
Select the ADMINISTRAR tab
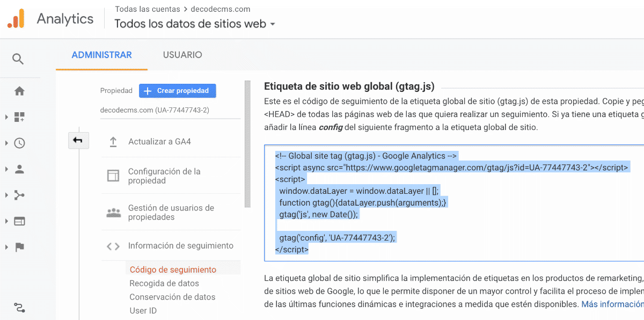pos(101,55)
